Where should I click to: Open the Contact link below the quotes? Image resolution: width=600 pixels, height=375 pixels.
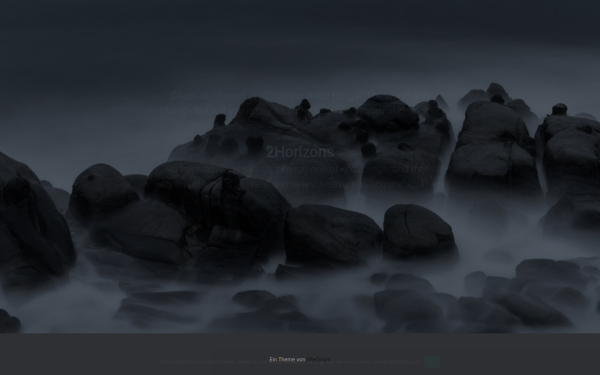click(x=344, y=220)
